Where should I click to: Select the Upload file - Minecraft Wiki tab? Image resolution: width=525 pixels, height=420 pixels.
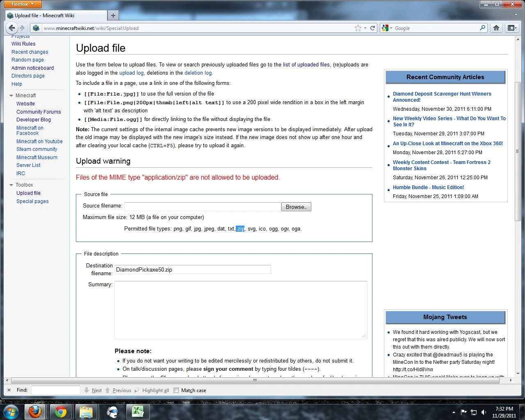click(56, 16)
